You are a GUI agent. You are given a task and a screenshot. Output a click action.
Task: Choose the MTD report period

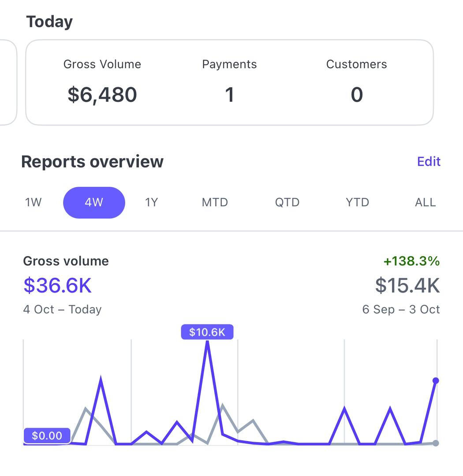pos(215,202)
